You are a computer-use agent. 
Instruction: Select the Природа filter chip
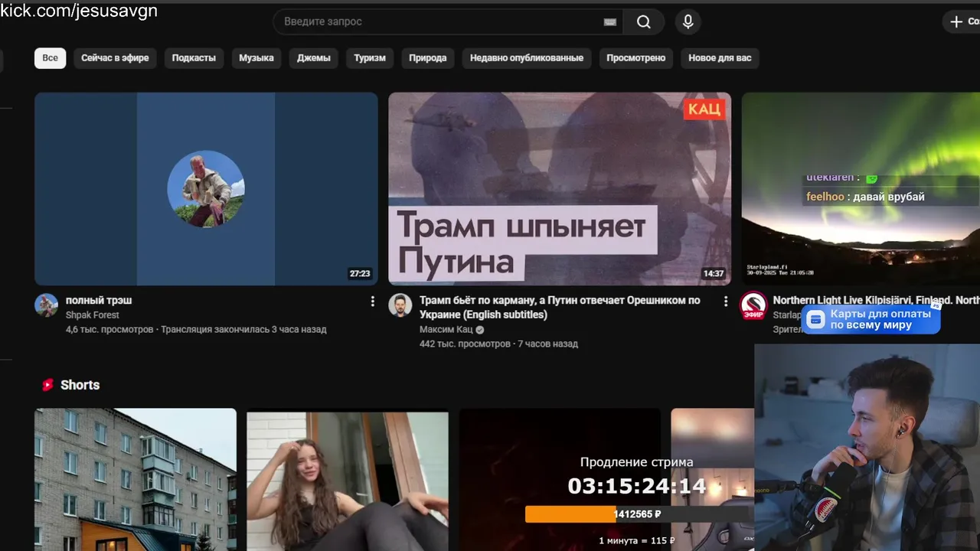pos(428,58)
